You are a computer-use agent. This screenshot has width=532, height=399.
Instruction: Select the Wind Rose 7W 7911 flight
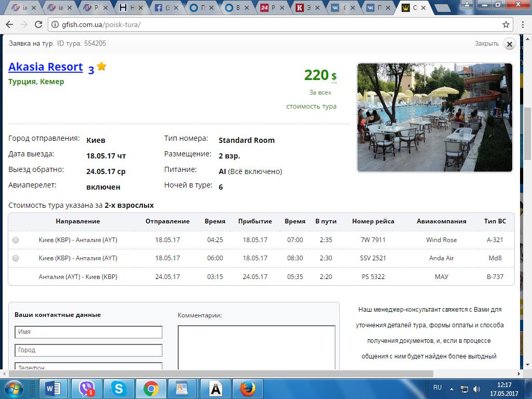[x=16, y=240]
